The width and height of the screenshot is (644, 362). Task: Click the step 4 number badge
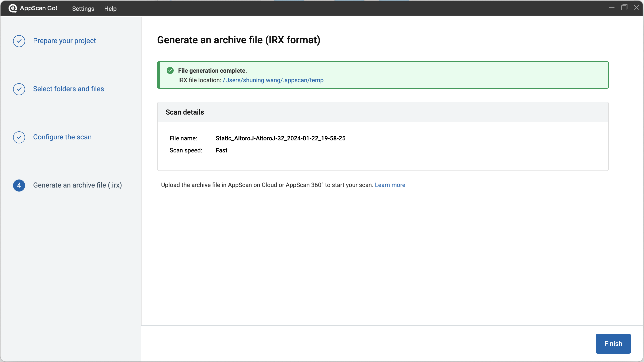pyautogui.click(x=19, y=185)
